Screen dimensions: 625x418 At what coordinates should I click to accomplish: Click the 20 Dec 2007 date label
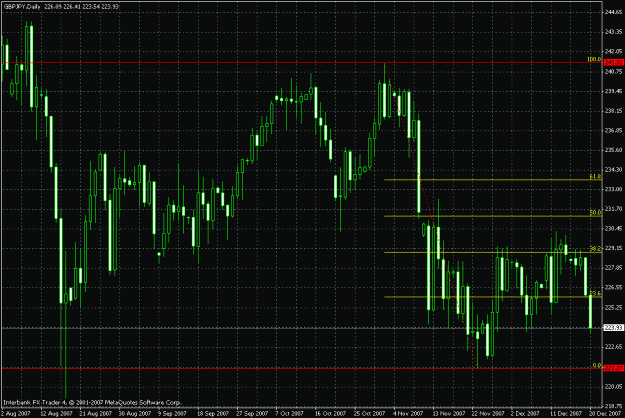pyautogui.click(x=606, y=414)
